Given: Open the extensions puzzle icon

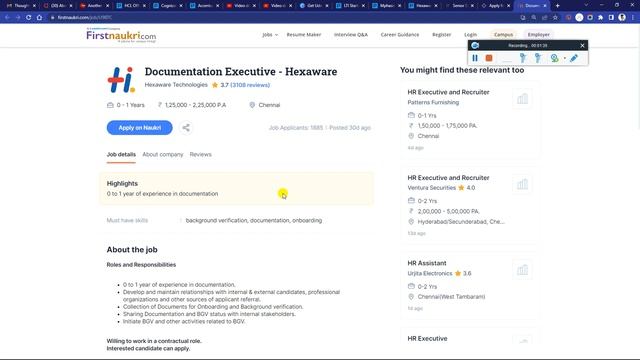Looking at the screenshot, I should click(600, 18).
